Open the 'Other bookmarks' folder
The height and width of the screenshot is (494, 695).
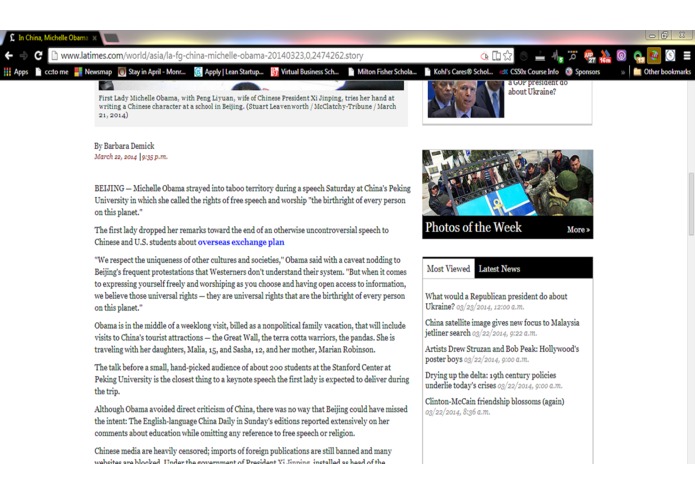point(662,72)
